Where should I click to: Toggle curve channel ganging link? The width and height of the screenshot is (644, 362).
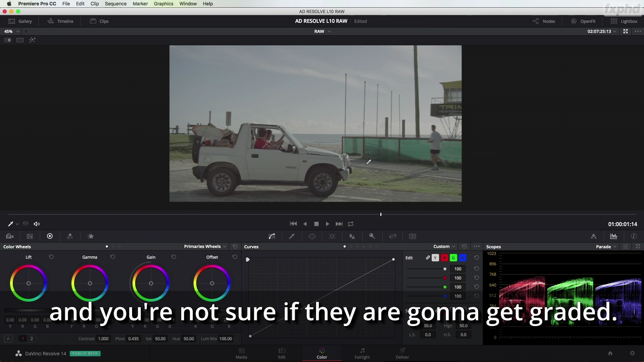point(428,258)
